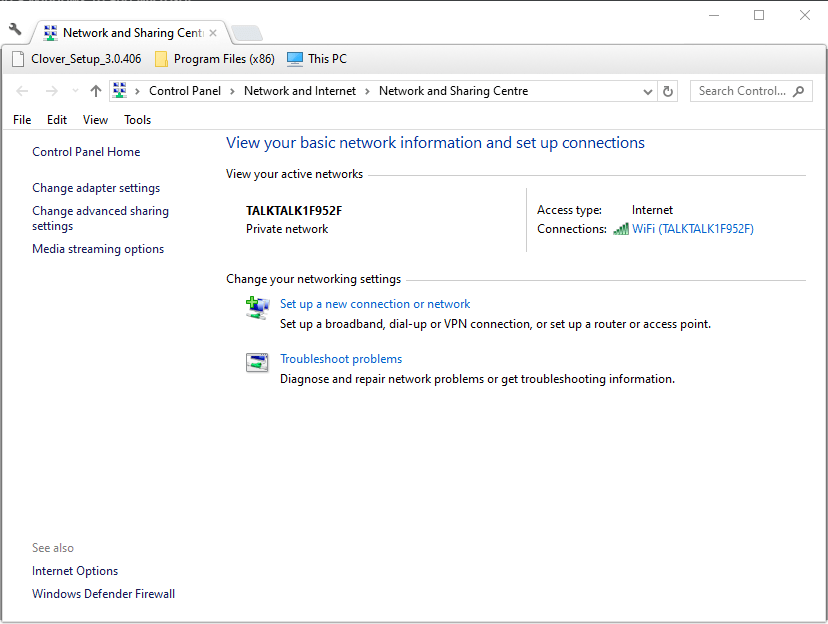Open the This PC bookmark
Image resolution: width=828 pixels, height=624 pixels.
[317, 59]
